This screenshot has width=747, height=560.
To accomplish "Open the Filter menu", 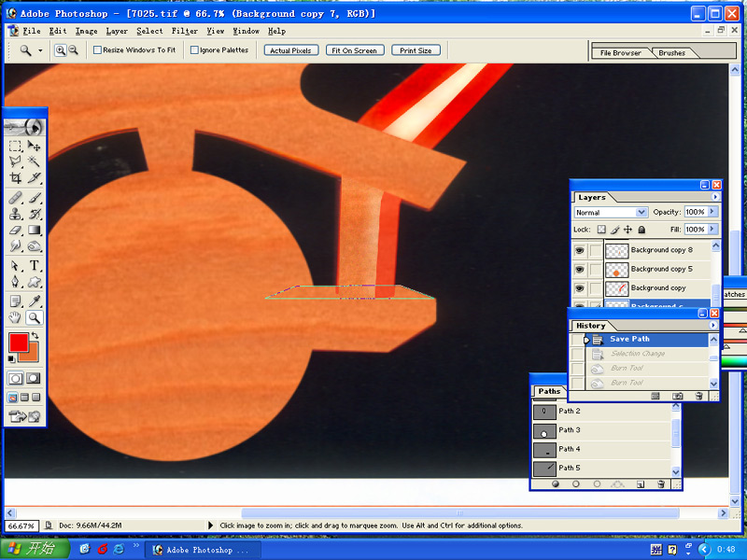I will [184, 31].
